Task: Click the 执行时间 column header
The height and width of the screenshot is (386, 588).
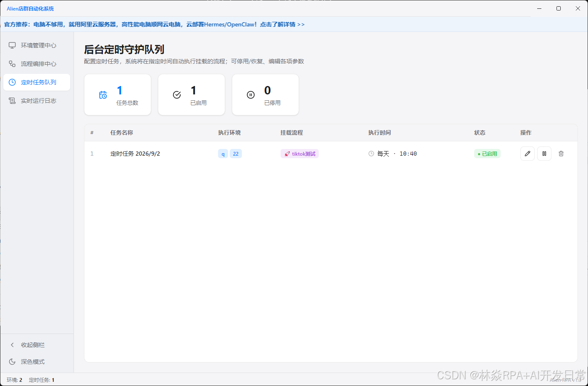Action: coord(380,133)
